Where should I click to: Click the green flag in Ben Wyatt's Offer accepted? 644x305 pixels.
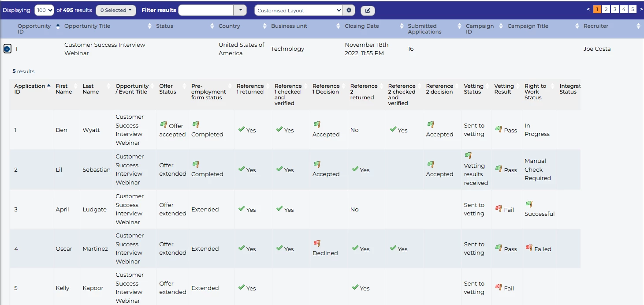[x=164, y=125]
